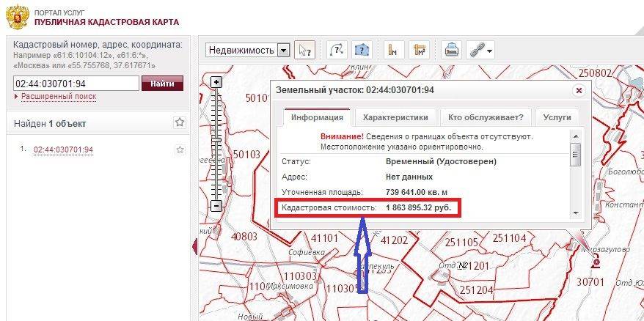Open the 'Кто обслуживает?' tab

(485, 117)
